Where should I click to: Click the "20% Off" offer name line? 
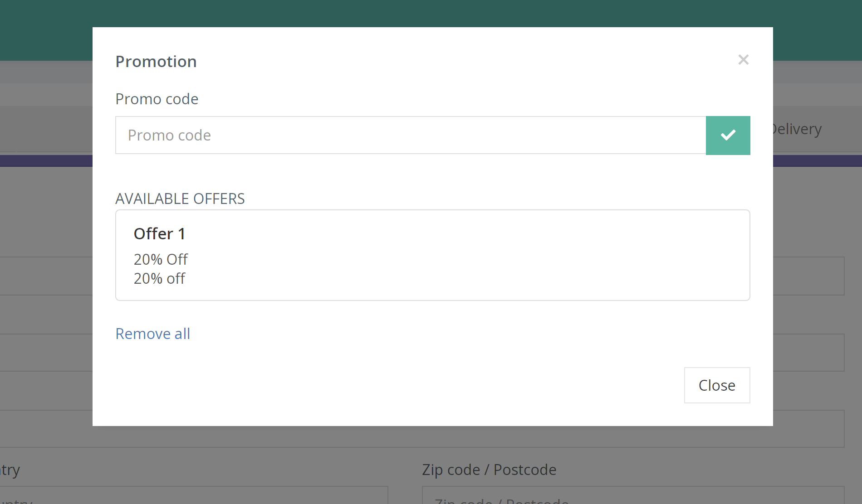(x=161, y=259)
